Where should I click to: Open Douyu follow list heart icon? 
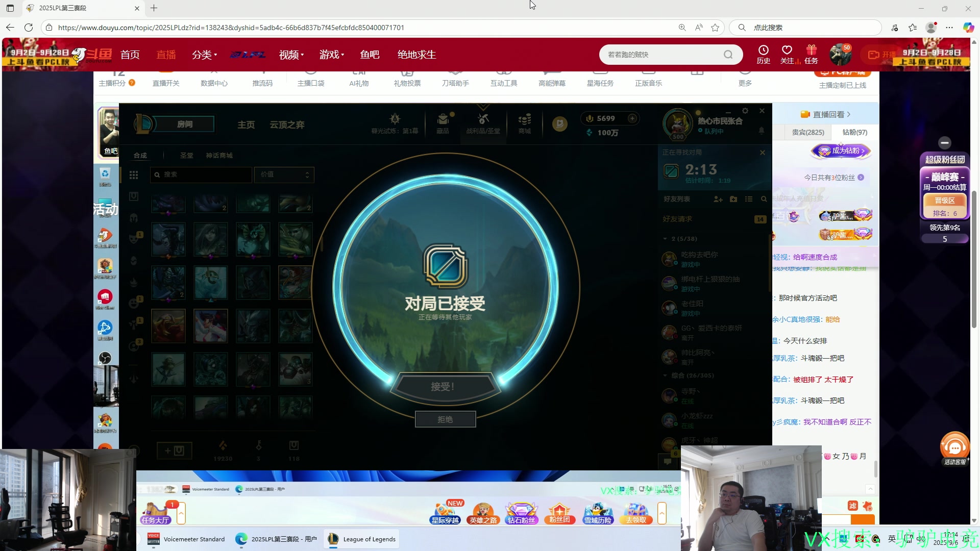787,54
